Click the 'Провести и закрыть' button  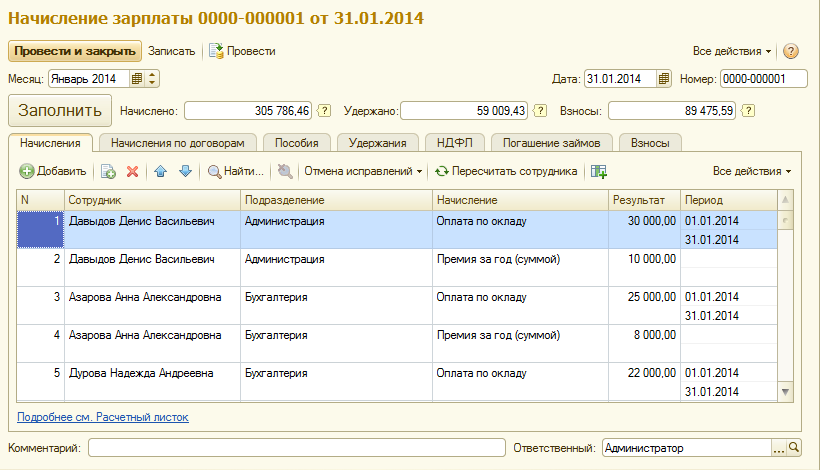75,51
